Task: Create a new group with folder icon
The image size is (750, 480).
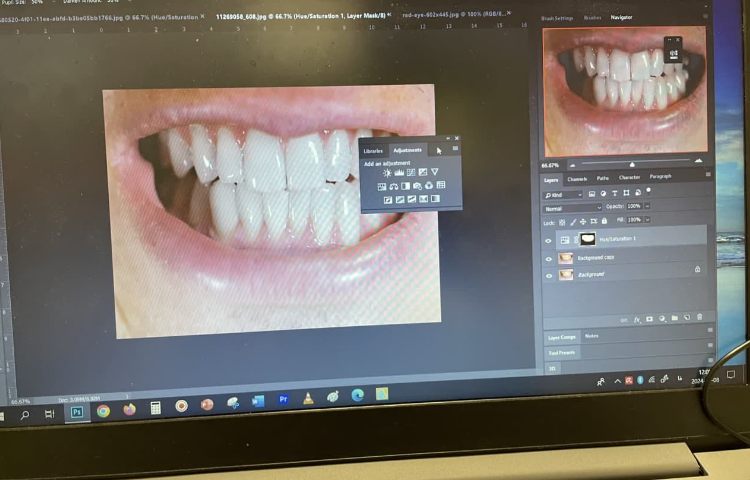Action: pyautogui.click(x=674, y=318)
